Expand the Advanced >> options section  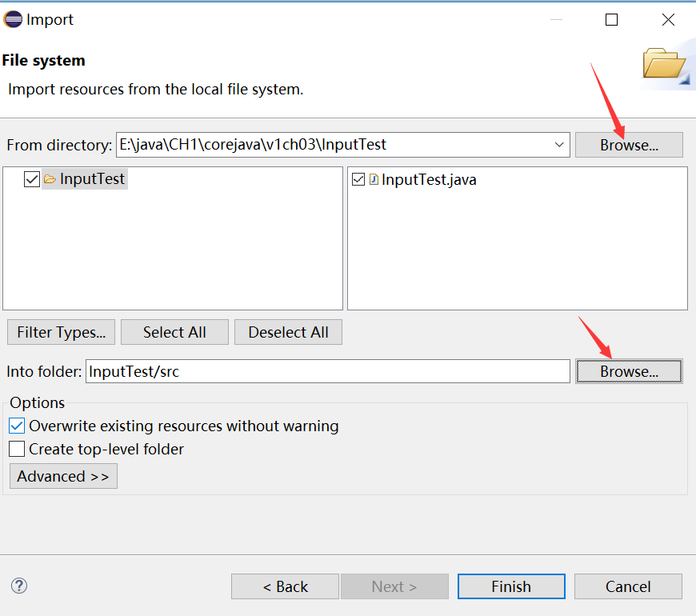[x=63, y=476]
